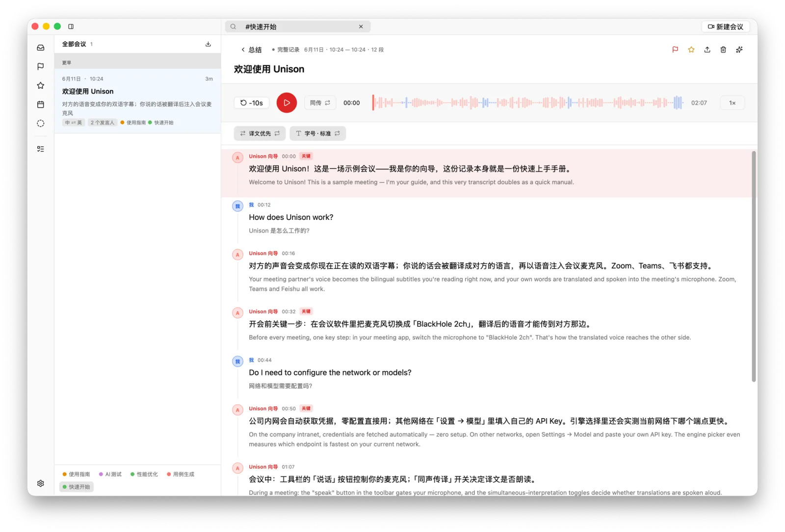Click the 02:07 total duration label
The height and width of the screenshot is (532, 785).
click(699, 103)
